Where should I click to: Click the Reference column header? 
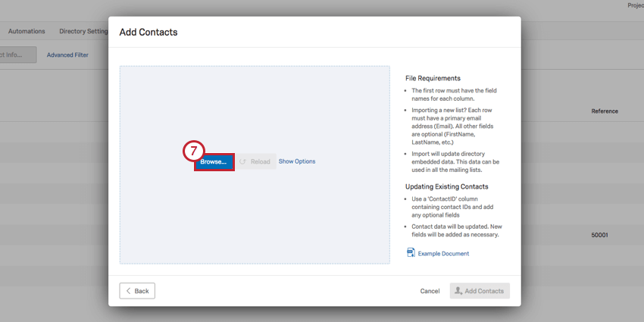[x=604, y=111]
